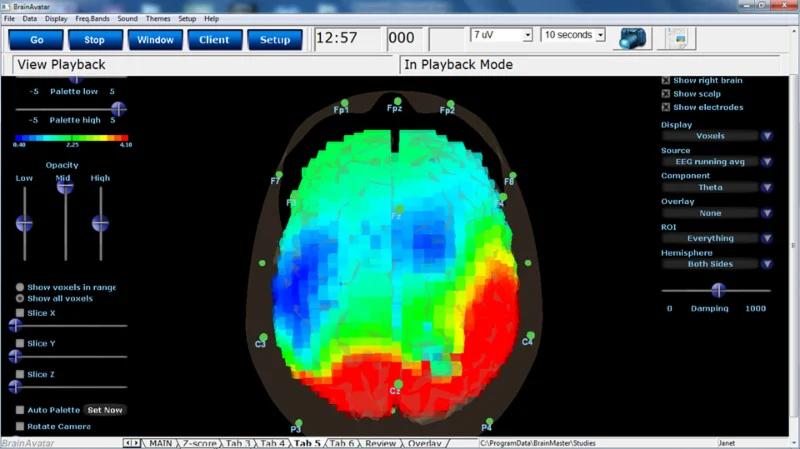Select the Cz electrode marker

pyautogui.click(x=398, y=384)
